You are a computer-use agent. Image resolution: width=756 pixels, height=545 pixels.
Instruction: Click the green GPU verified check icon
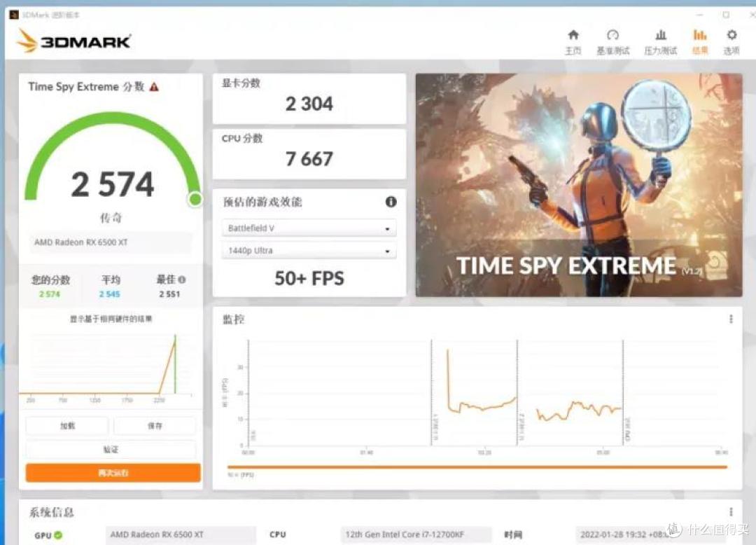[x=58, y=535]
